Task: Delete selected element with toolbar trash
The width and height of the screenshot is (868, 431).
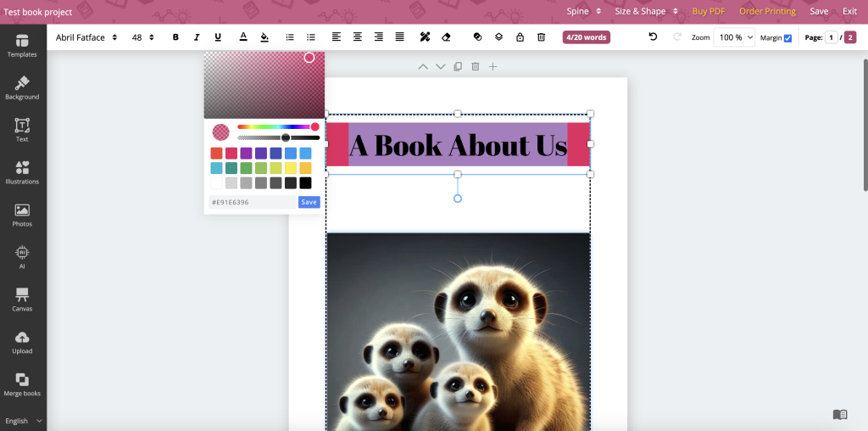Action: point(542,37)
